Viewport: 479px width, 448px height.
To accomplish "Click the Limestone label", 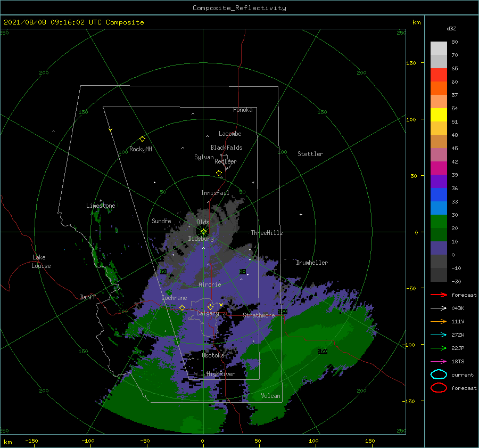I will (x=101, y=206).
